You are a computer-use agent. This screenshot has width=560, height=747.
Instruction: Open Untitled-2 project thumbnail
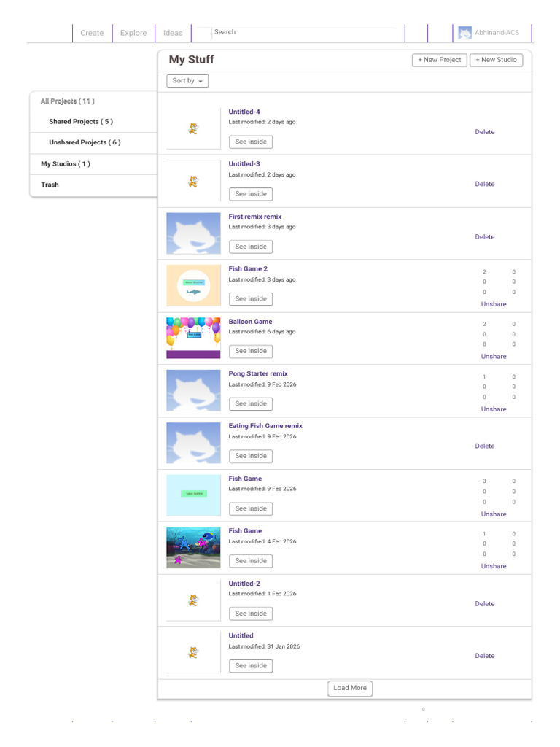coord(193,600)
